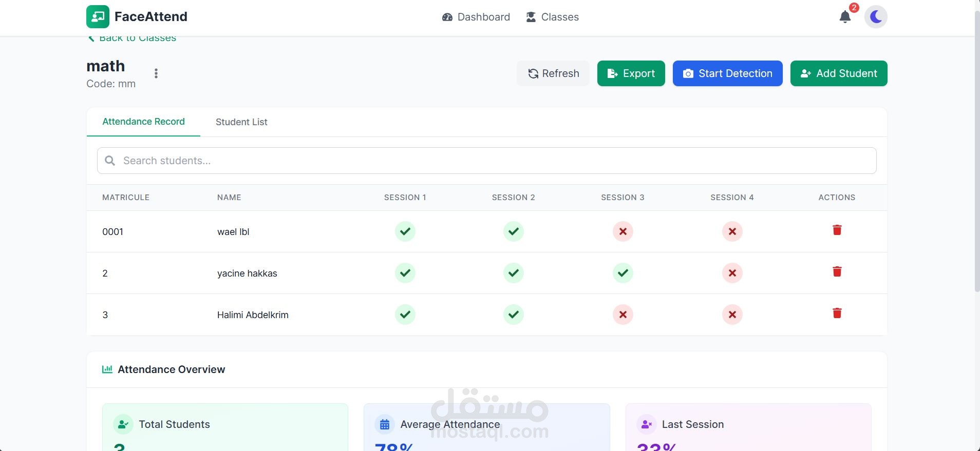Click the Total Students card icon
The width and height of the screenshot is (980, 451).
pos(123,424)
